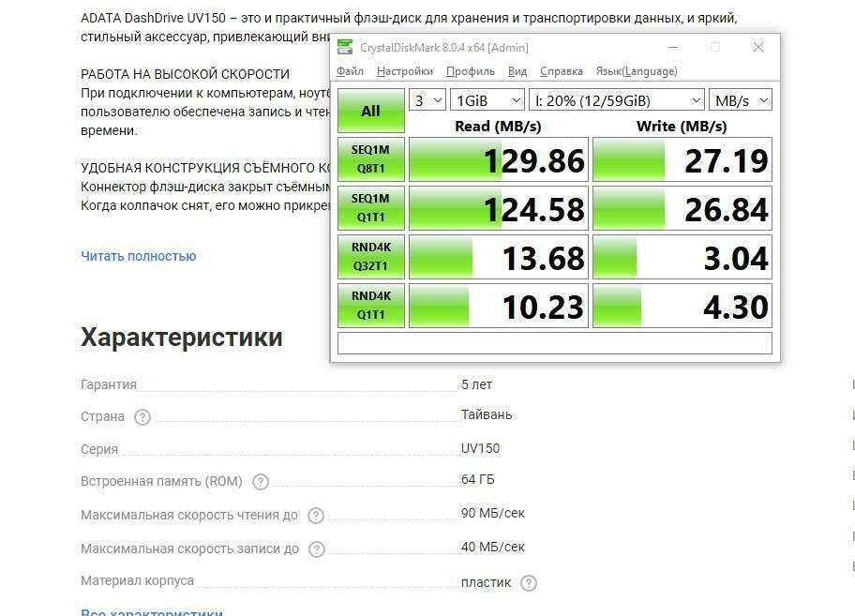Click the empty comment field below results
The width and height of the screenshot is (855, 616).
tap(555, 343)
